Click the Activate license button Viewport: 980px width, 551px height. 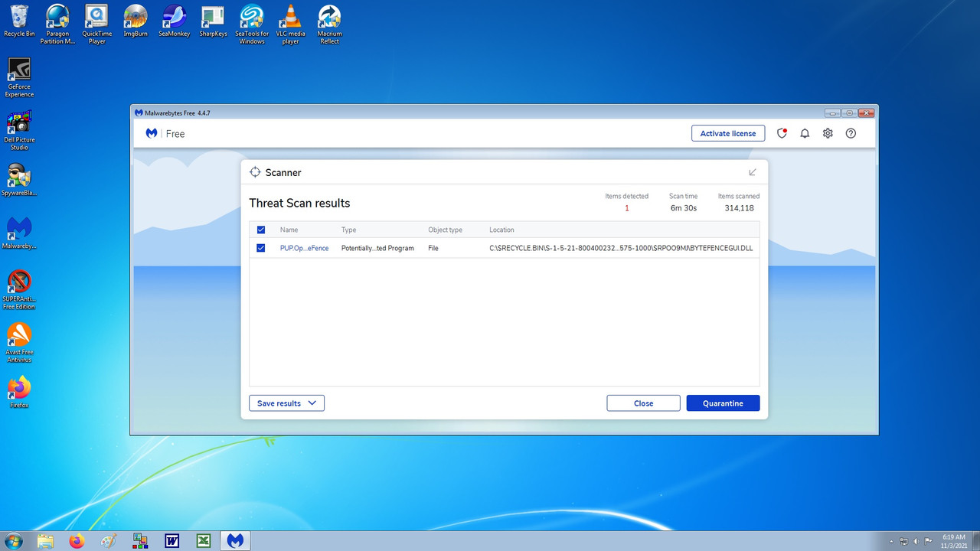click(x=728, y=133)
